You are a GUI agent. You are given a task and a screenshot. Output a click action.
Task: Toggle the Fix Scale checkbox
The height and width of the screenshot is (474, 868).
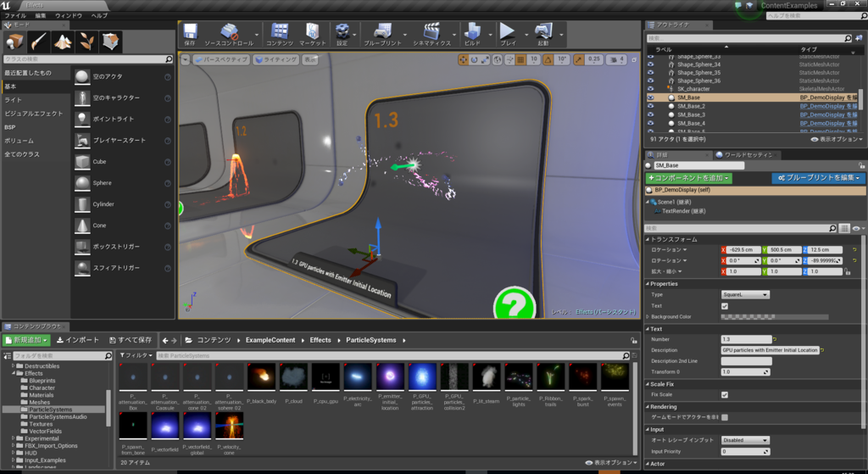point(725,395)
